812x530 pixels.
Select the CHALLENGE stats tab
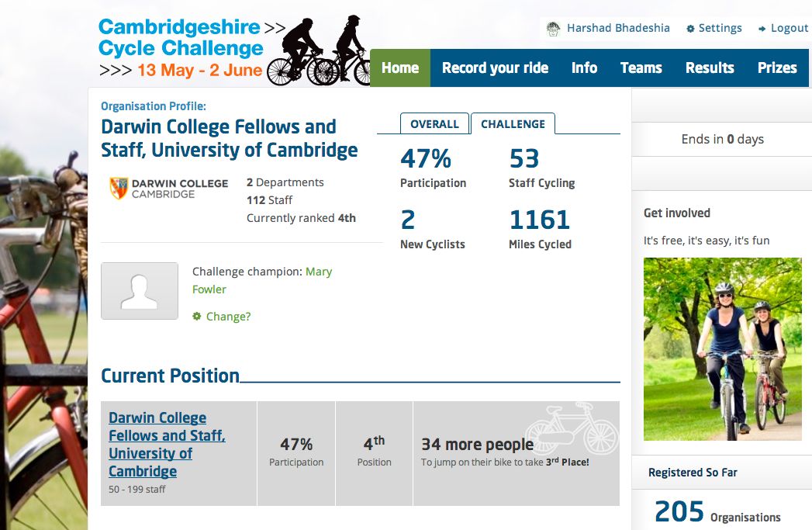click(513, 124)
